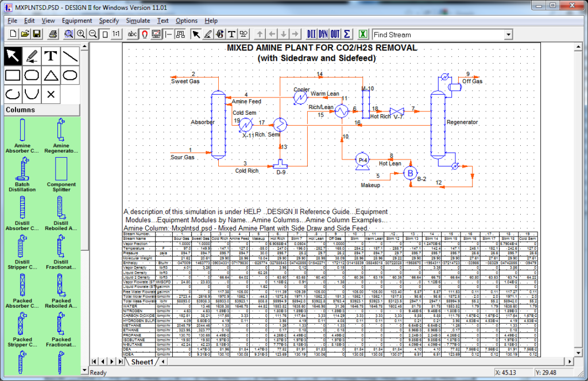The height and width of the screenshot is (381, 588).
Task: Click the canvas vertical scroll-up arrow
Action: 578,47
